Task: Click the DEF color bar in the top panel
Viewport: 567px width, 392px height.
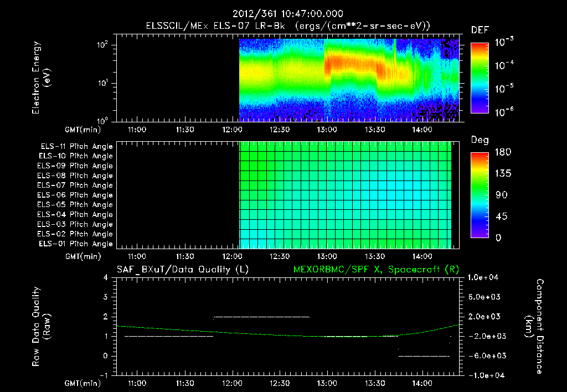Action: [x=480, y=78]
